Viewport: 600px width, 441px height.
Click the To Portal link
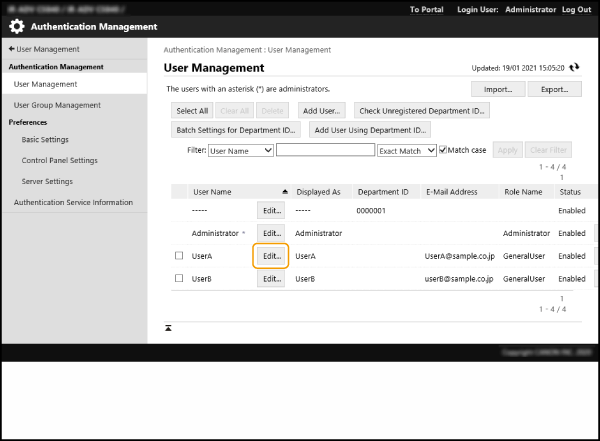429,9
